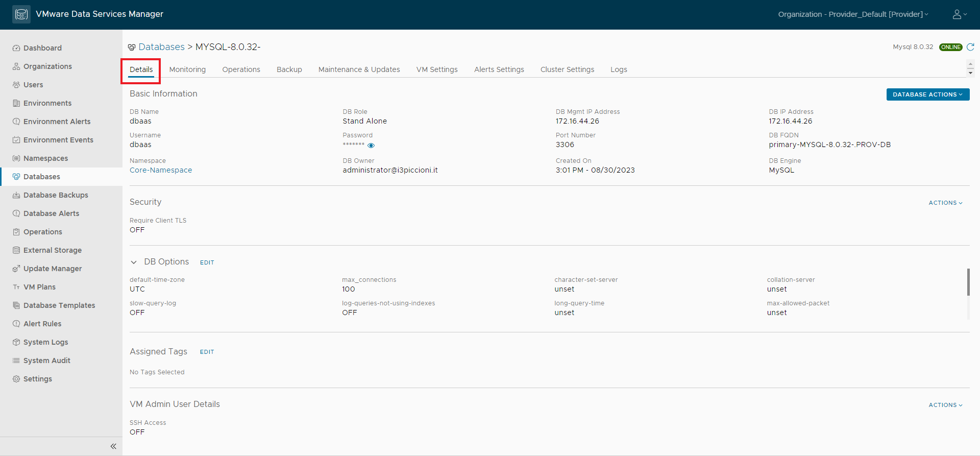Click the Database Alerts sidebar icon
The image size is (980, 456).
point(16,213)
